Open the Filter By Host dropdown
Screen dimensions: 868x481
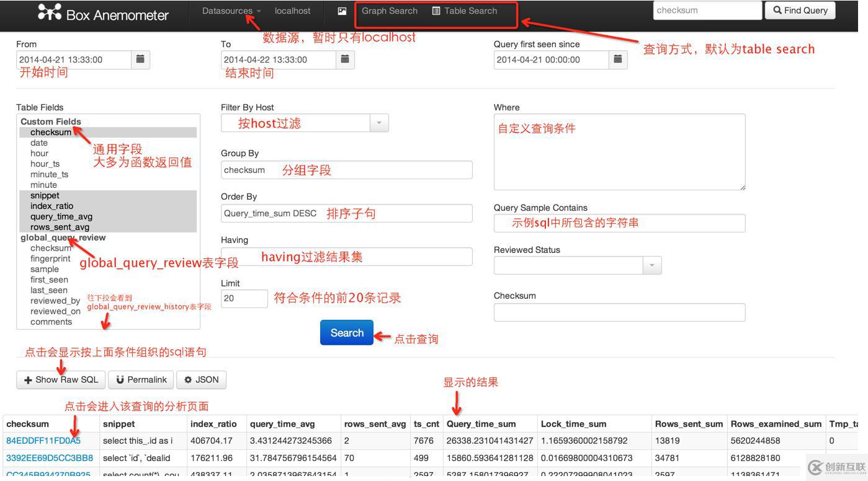click(379, 123)
